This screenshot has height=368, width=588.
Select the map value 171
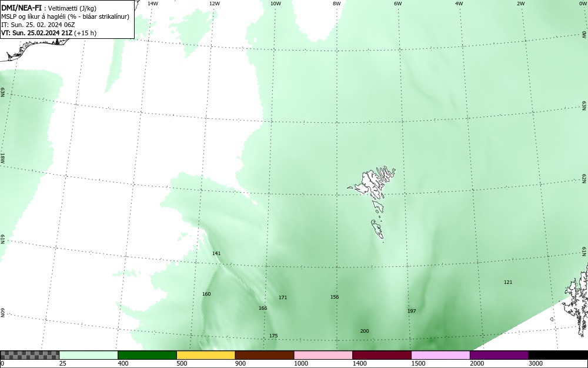tap(283, 297)
